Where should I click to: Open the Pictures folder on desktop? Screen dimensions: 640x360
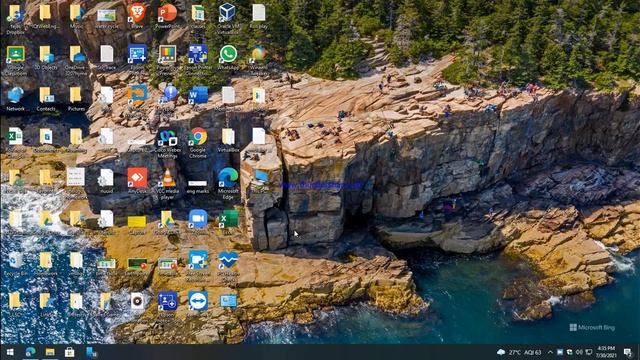click(x=76, y=99)
